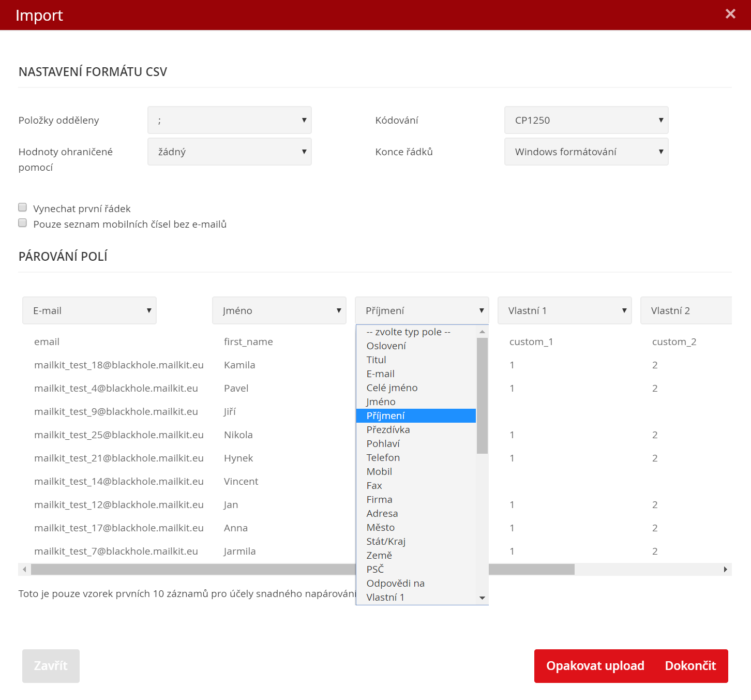
Task: Enable 'Vynechat první řádek' checkbox
Action: coord(22,207)
